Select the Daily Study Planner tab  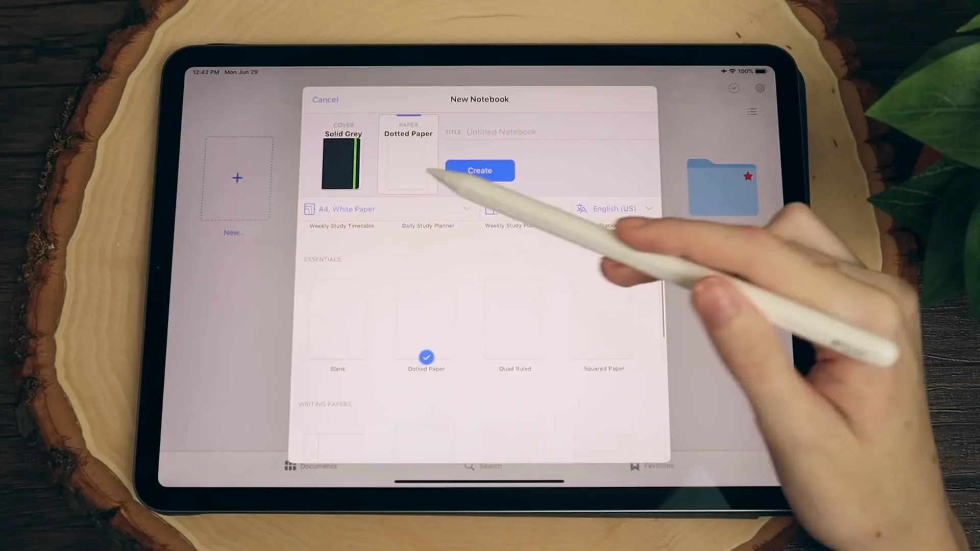pyautogui.click(x=428, y=224)
